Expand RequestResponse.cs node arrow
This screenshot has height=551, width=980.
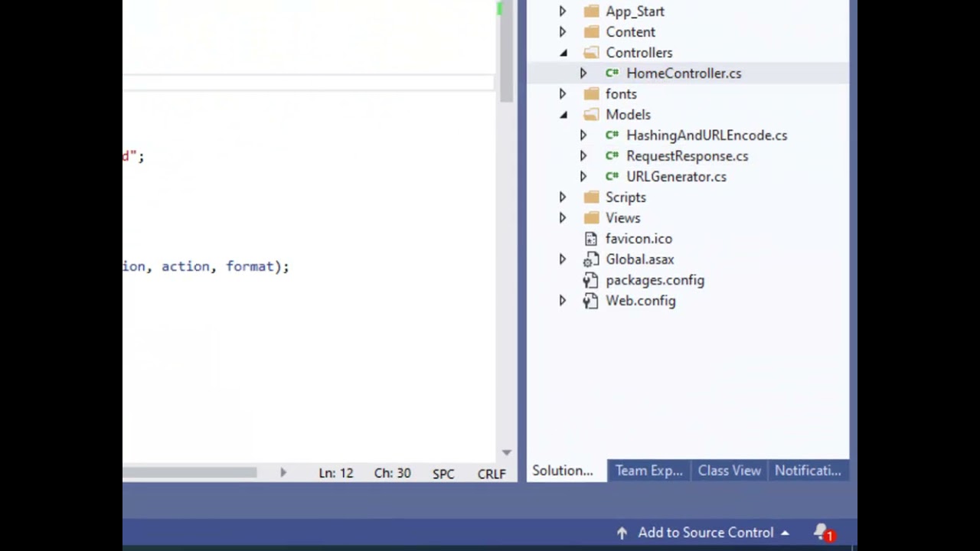583,156
